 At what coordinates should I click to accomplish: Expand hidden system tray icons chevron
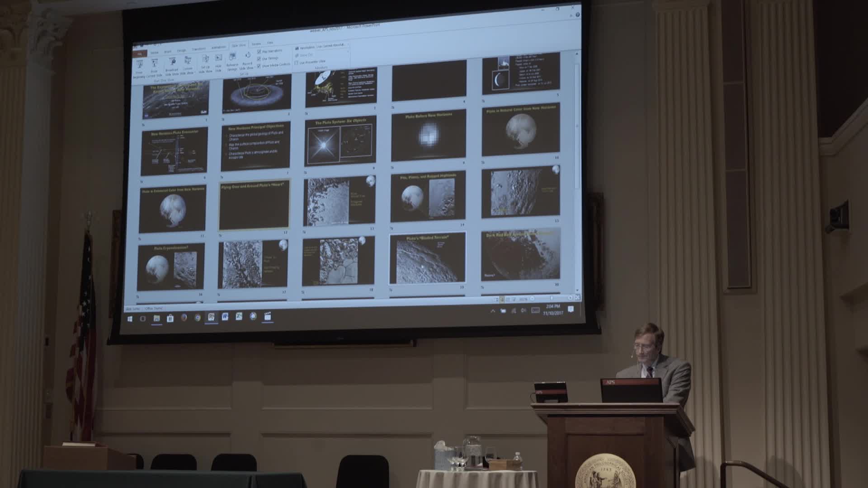click(493, 311)
